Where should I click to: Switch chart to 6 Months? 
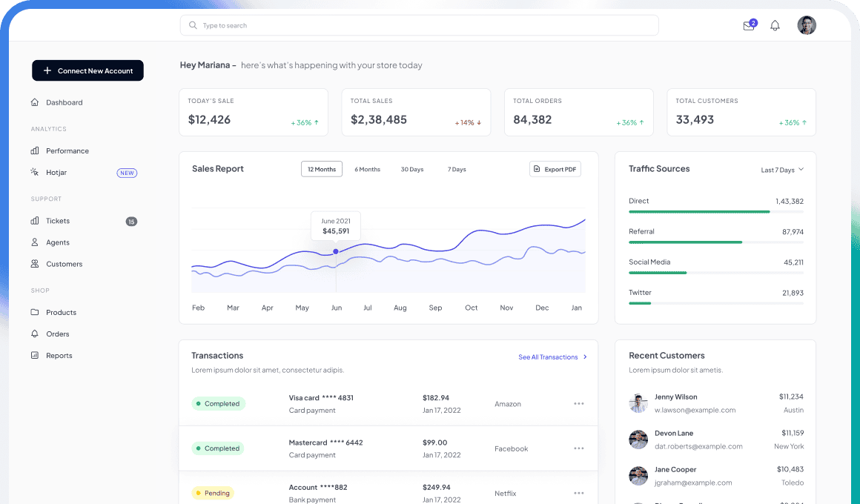(367, 169)
